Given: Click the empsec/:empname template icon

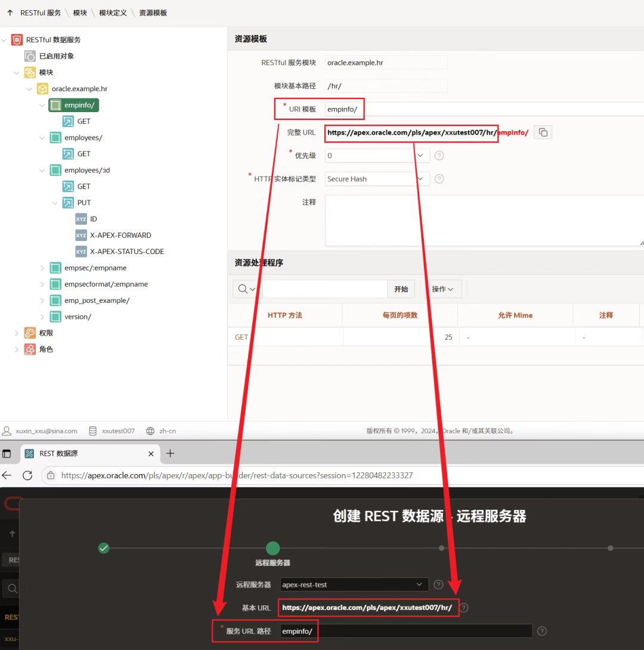Looking at the screenshot, I should coord(55,268).
